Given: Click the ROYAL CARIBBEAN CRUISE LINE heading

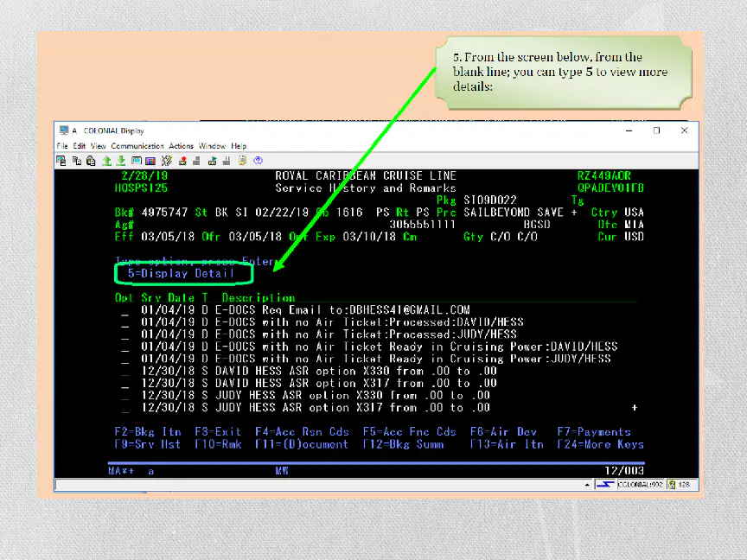Looking at the screenshot, I should tap(366, 175).
